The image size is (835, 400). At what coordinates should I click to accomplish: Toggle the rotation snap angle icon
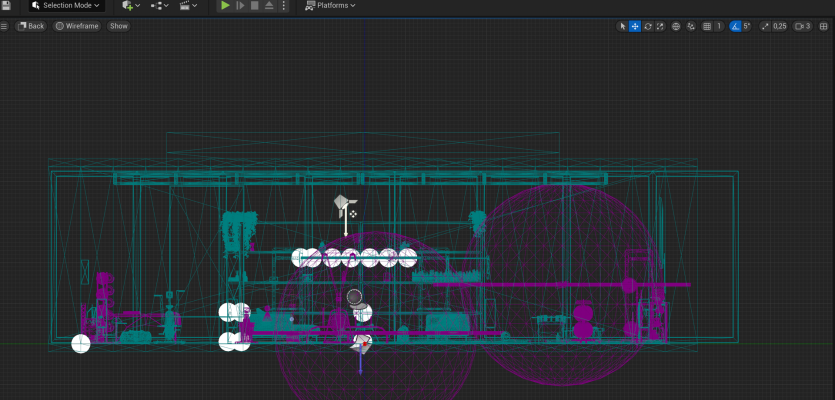(736, 26)
